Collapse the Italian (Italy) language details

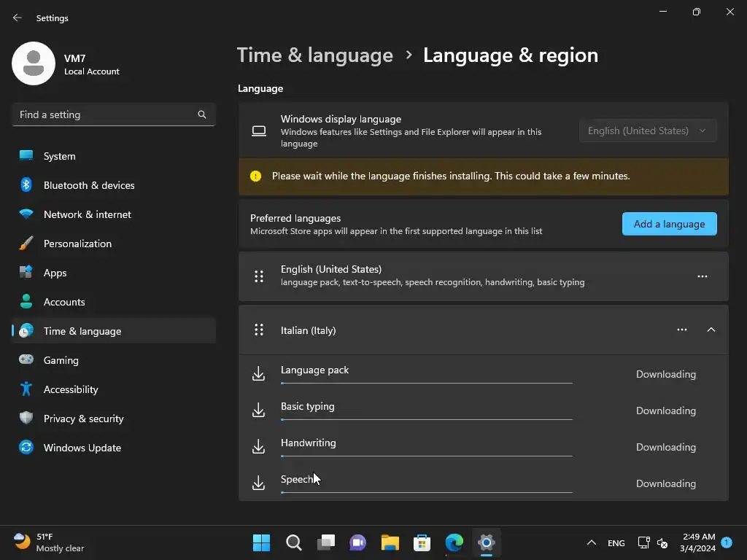pos(711,330)
